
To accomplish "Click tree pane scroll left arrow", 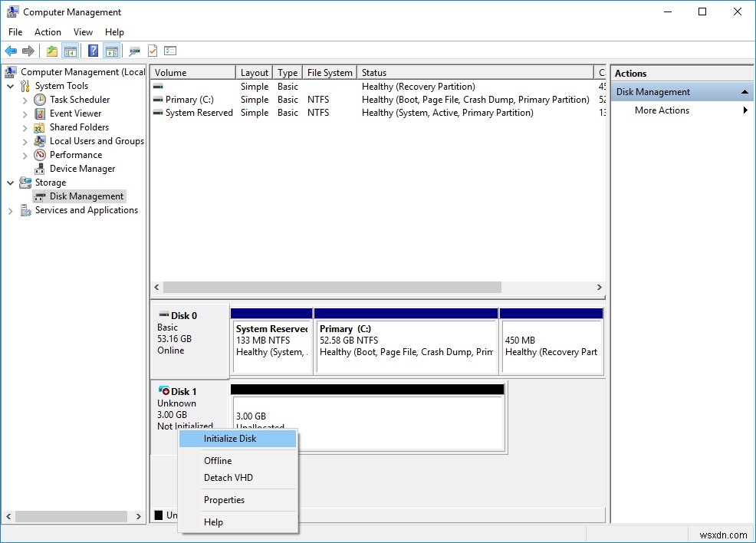I will click(x=8, y=516).
